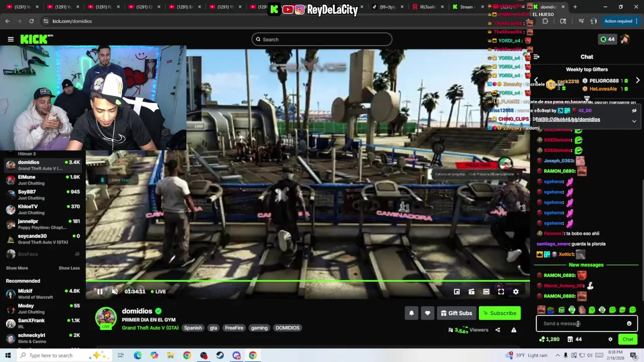This screenshot has height=362, width=644.
Task: Open jannellpr channel in sidebar
Action: [43, 224]
